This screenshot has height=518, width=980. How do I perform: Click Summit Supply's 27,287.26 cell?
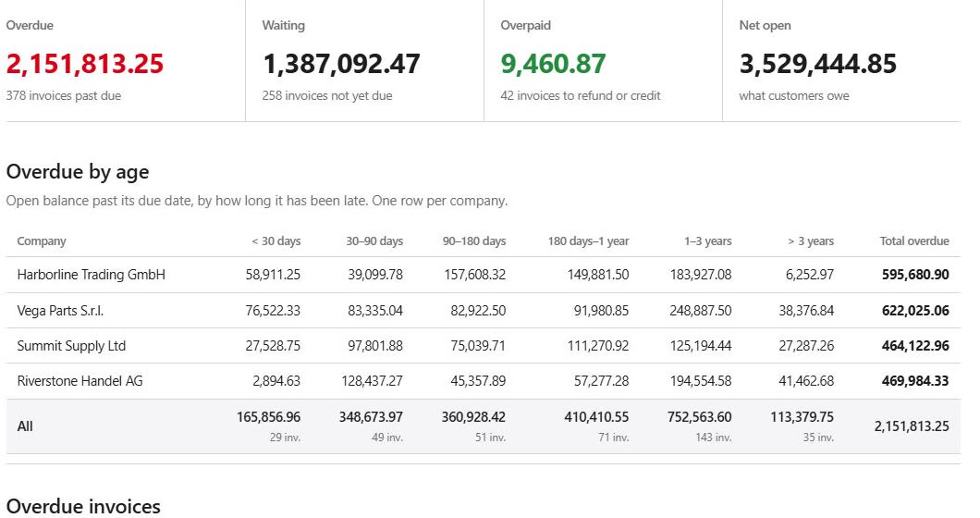click(x=806, y=346)
